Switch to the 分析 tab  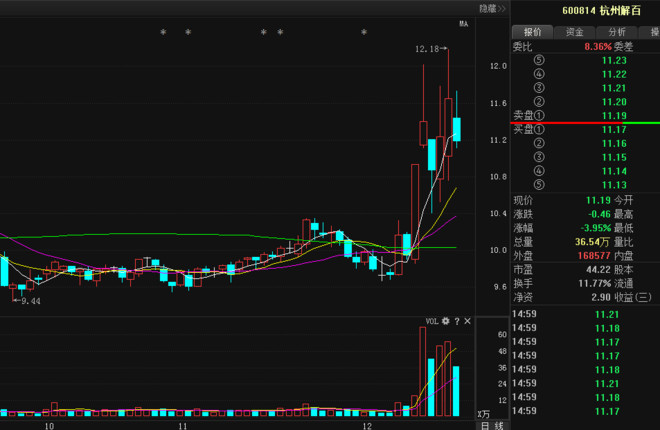point(617,32)
